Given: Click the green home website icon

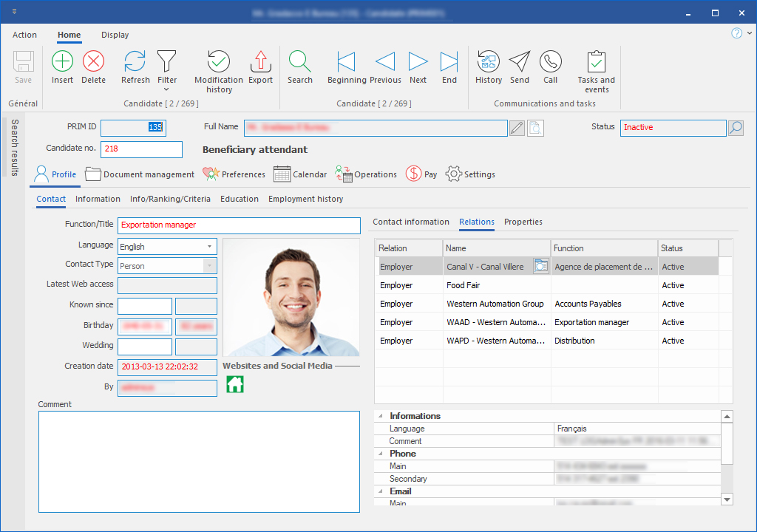Looking at the screenshot, I should tap(235, 384).
